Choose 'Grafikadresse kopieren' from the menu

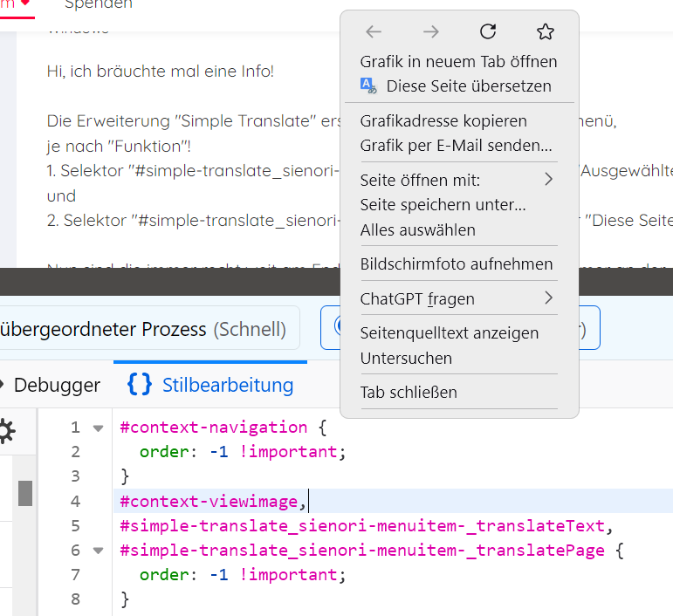(443, 120)
